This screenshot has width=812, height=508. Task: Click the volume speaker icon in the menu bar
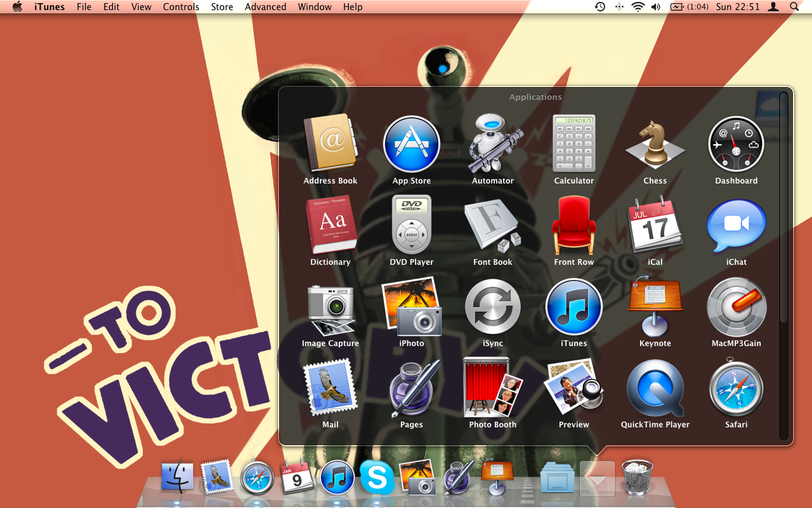[656, 7]
